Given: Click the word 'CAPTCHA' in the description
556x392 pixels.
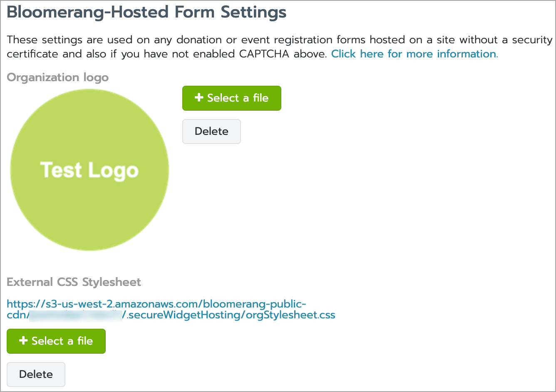Looking at the screenshot, I should [264, 54].
